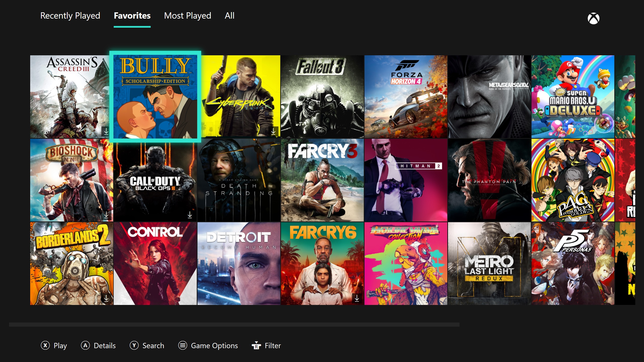Viewport: 644px width, 362px height.
Task: Click the menu button icon beside Game Options
Action: [x=183, y=345]
